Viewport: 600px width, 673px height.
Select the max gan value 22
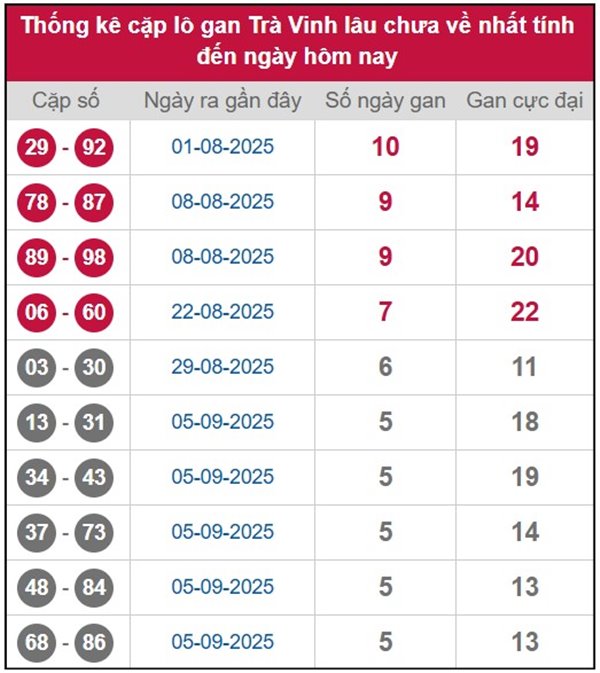525,313
